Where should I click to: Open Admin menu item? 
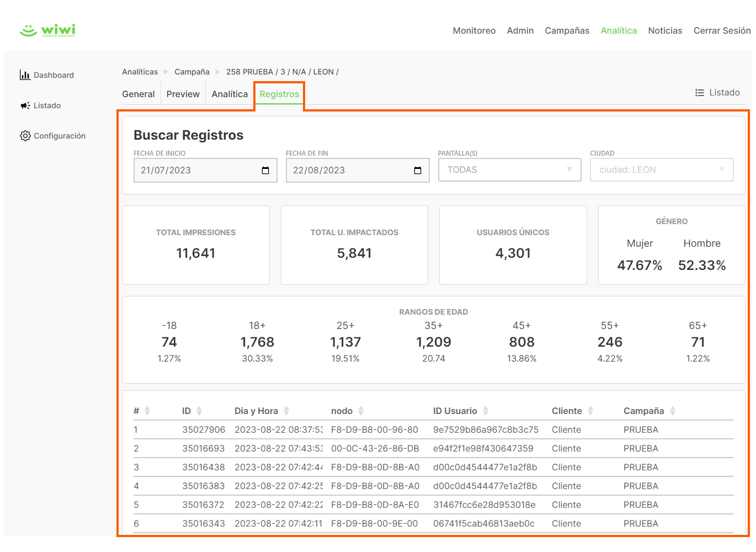tap(520, 31)
